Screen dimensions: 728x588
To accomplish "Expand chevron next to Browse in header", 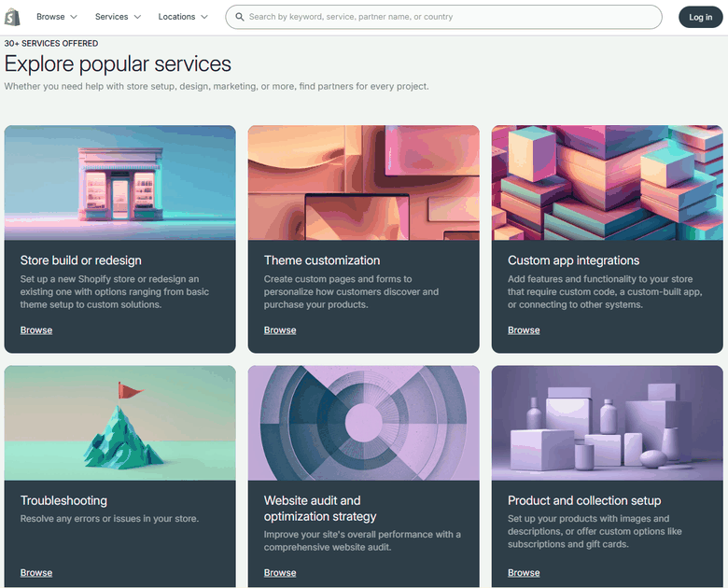I will click(74, 17).
